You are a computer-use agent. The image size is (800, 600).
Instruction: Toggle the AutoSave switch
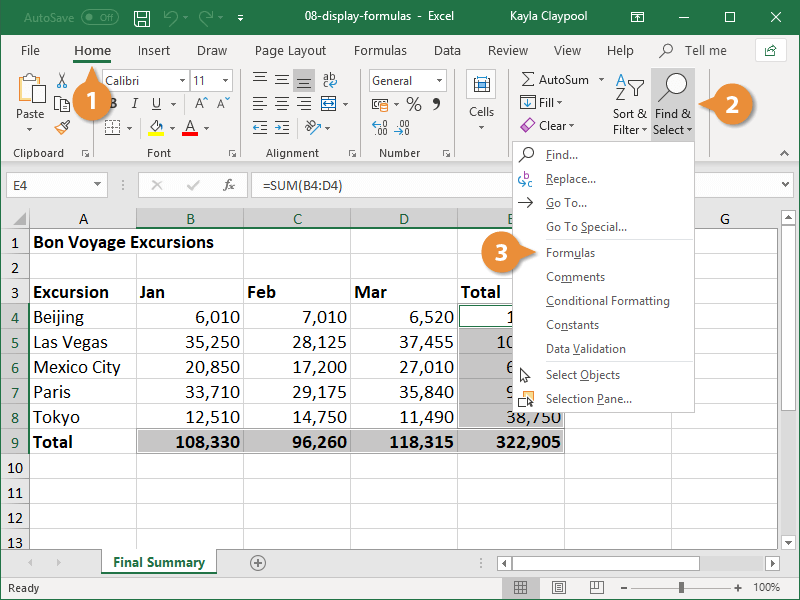99,18
